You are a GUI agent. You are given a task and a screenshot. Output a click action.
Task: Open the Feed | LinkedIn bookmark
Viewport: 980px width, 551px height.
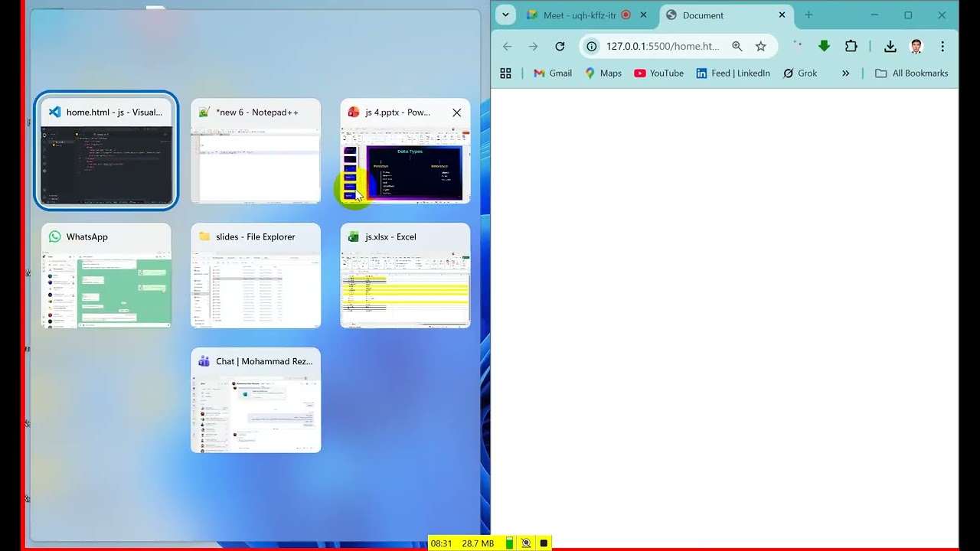click(x=733, y=73)
